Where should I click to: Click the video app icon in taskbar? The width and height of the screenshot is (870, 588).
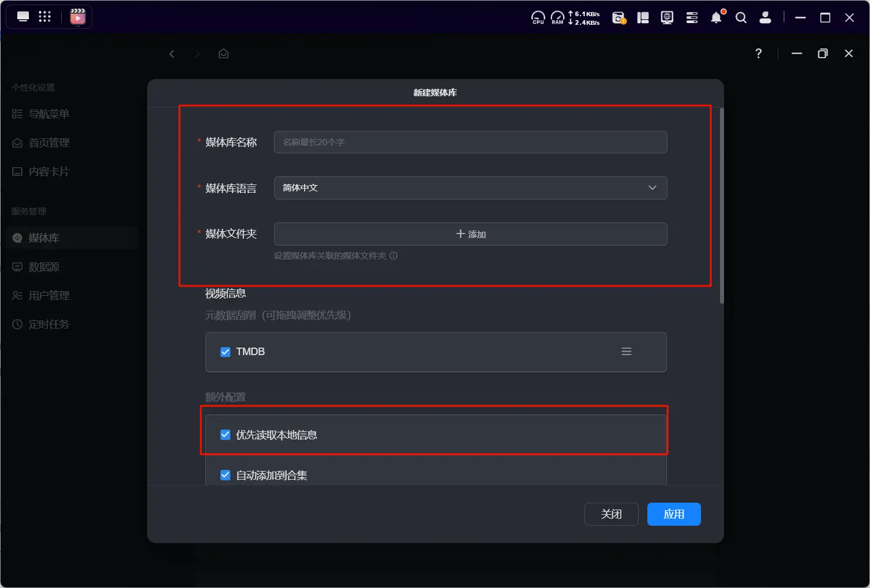coord(77,17)
